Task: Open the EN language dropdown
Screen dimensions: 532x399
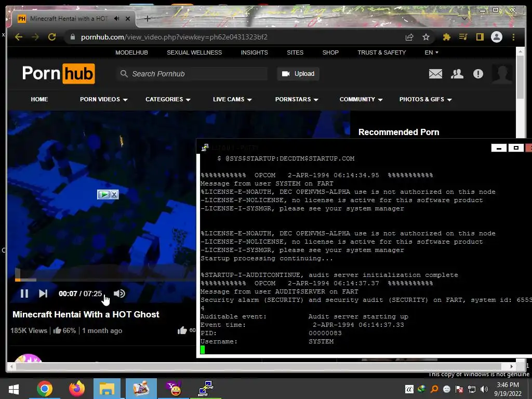Action: point(432,52)
